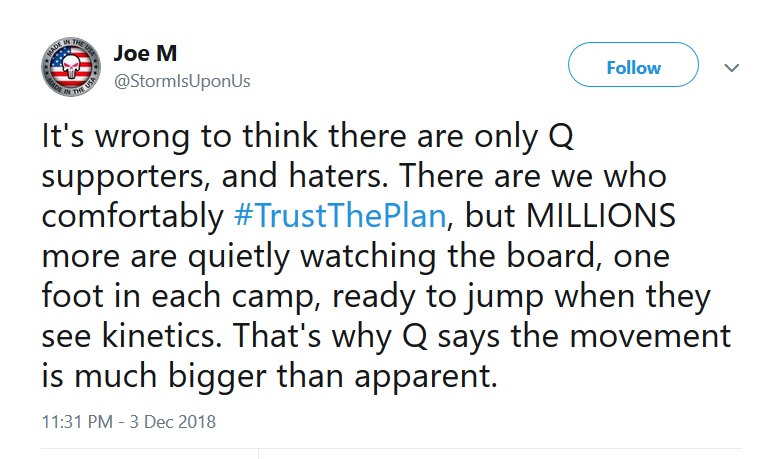Screen dimensions: 783x459
Task: Open the #TrustThePlan hashtag
Action: pyautogui.click(x=340, y=216)
